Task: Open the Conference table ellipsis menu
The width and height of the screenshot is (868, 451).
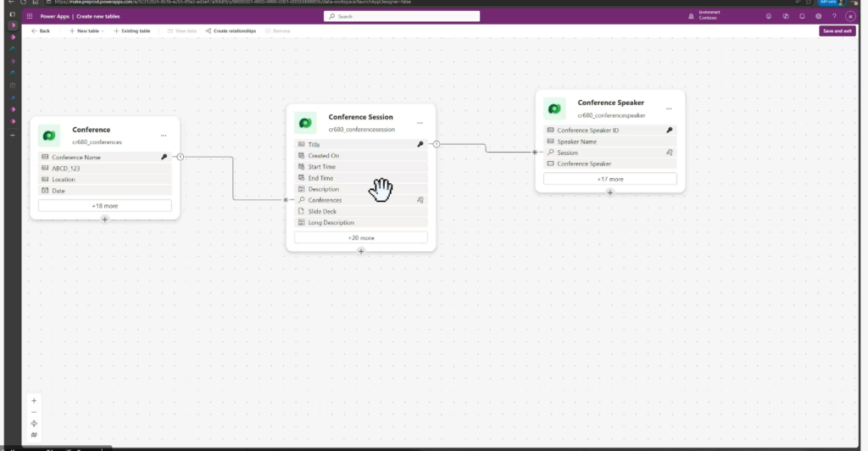Action: [x=164, y=135]
